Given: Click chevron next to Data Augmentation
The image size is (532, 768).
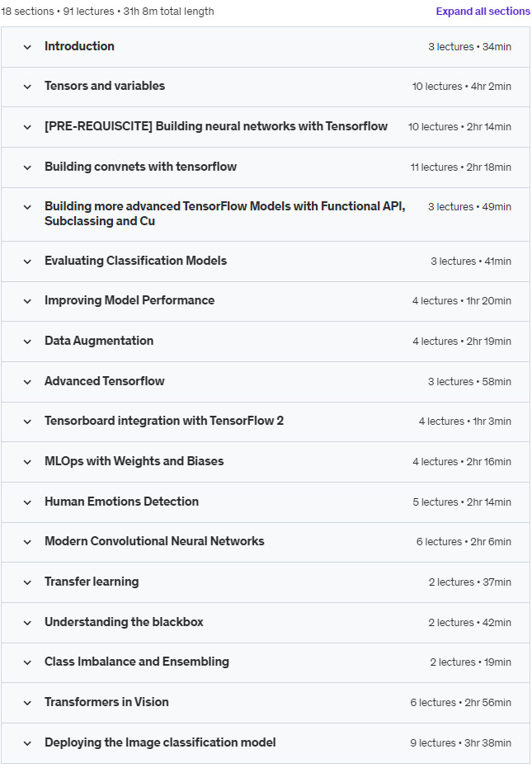Looking at the screenshot, I should (x=27, y=342).
